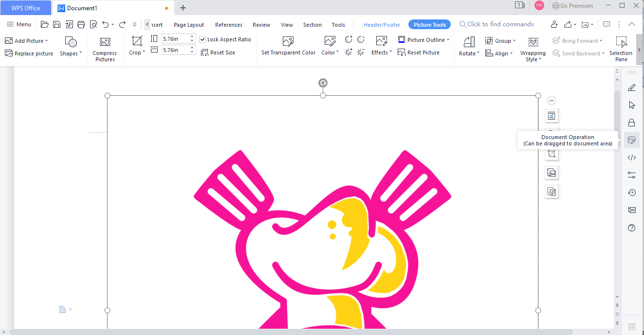Open the Header/Footer tab
This screenshot has width=644, height=335.
pos(382,25)
